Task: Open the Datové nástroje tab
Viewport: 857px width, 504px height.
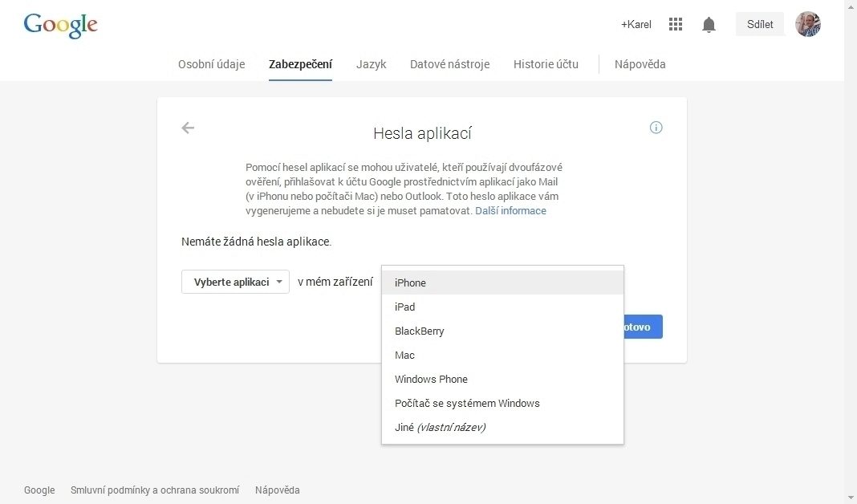Action: tap(450, 64)
